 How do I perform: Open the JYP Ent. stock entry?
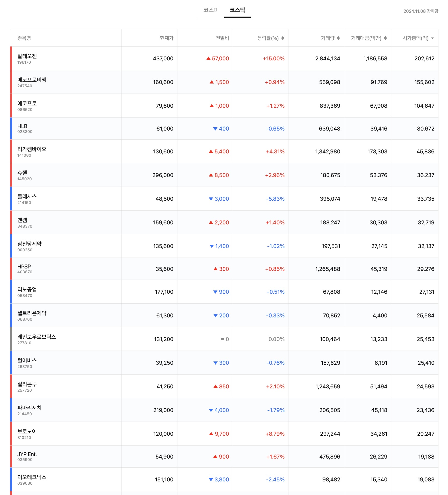27,454
